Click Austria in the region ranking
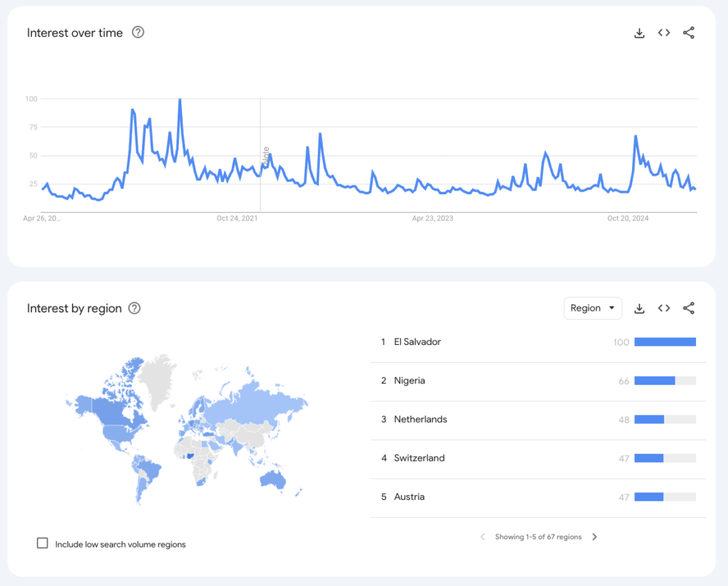This screenshot has height=586, width=728. (x=409, y=497)
